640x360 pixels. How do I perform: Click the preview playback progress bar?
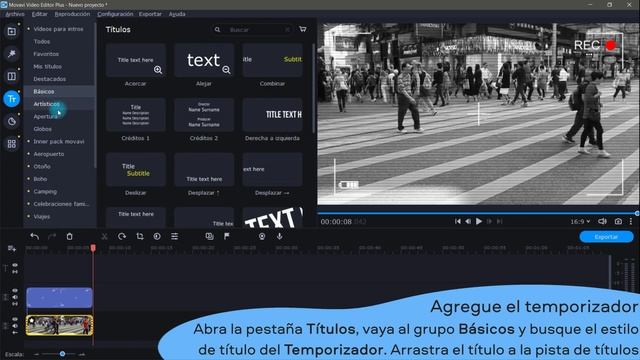click(478, 213)
